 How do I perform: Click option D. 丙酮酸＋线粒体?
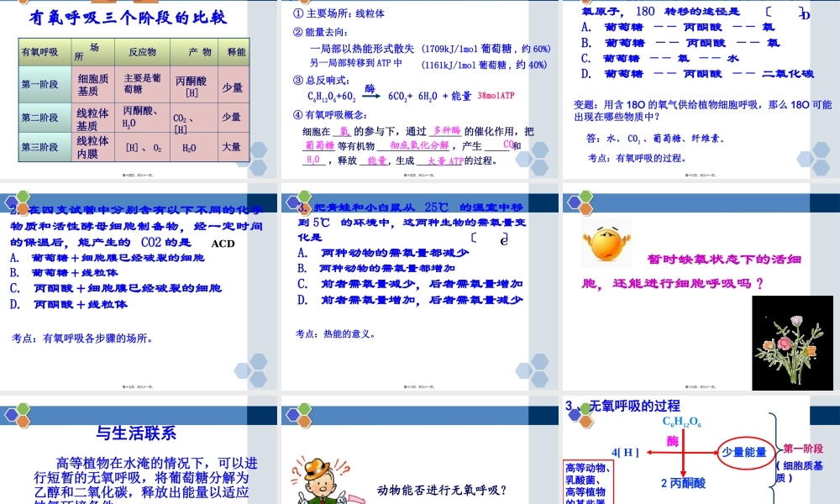tap(69, 305)
